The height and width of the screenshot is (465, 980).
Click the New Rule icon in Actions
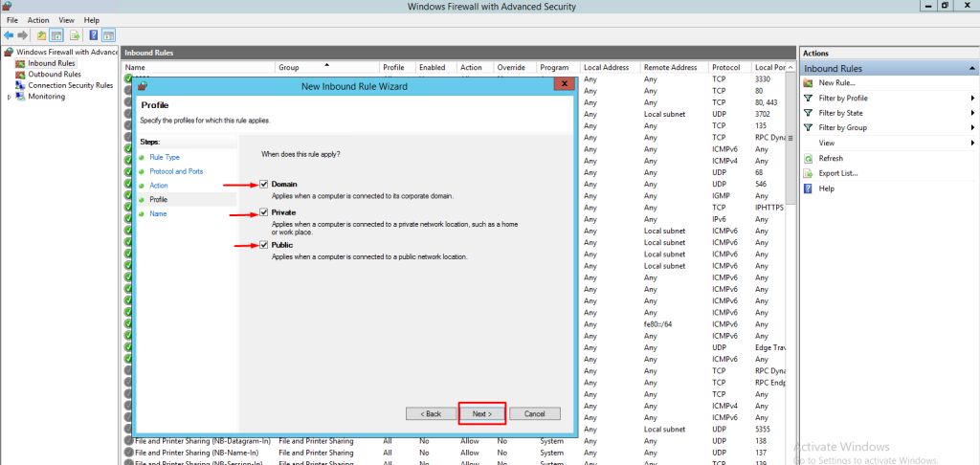click(x=809, y=83)
